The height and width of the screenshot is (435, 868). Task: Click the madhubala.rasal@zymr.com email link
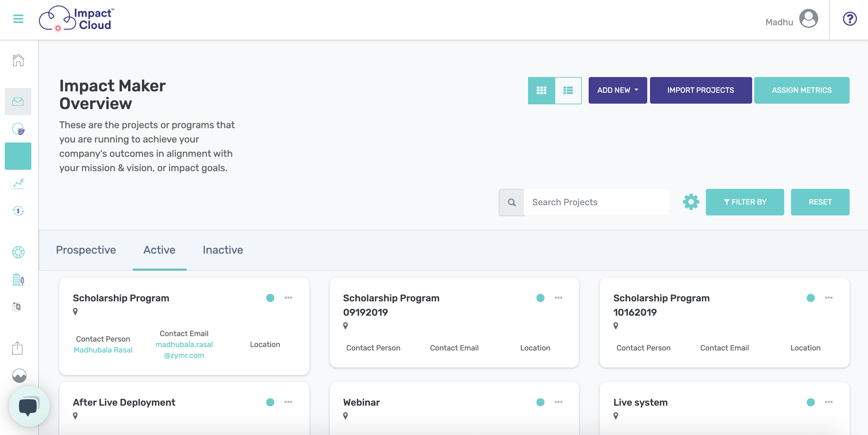184,350
